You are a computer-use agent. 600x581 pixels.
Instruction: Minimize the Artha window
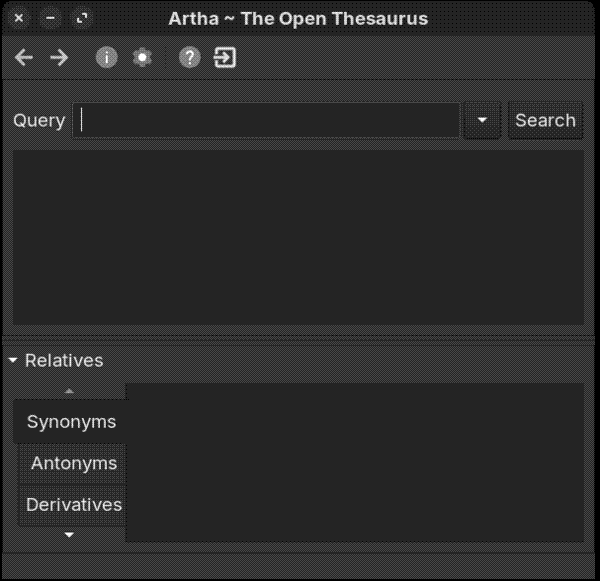click(50, 18)
